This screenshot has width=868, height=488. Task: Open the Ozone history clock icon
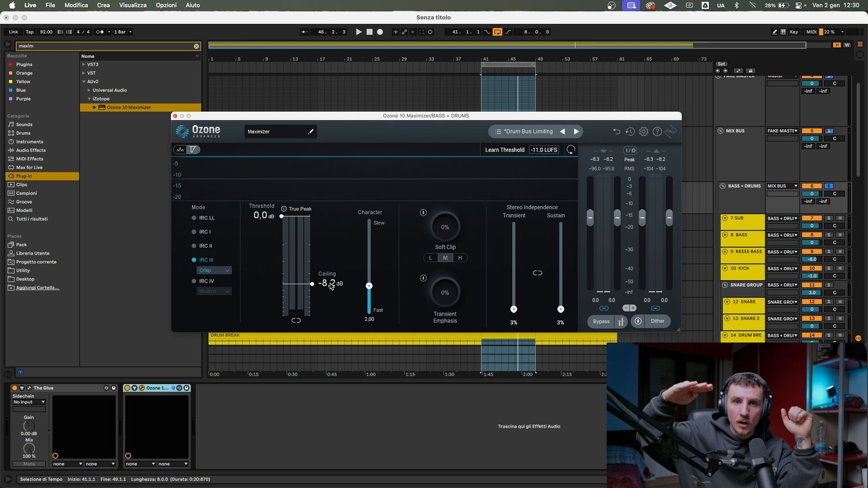pos(630,132)
